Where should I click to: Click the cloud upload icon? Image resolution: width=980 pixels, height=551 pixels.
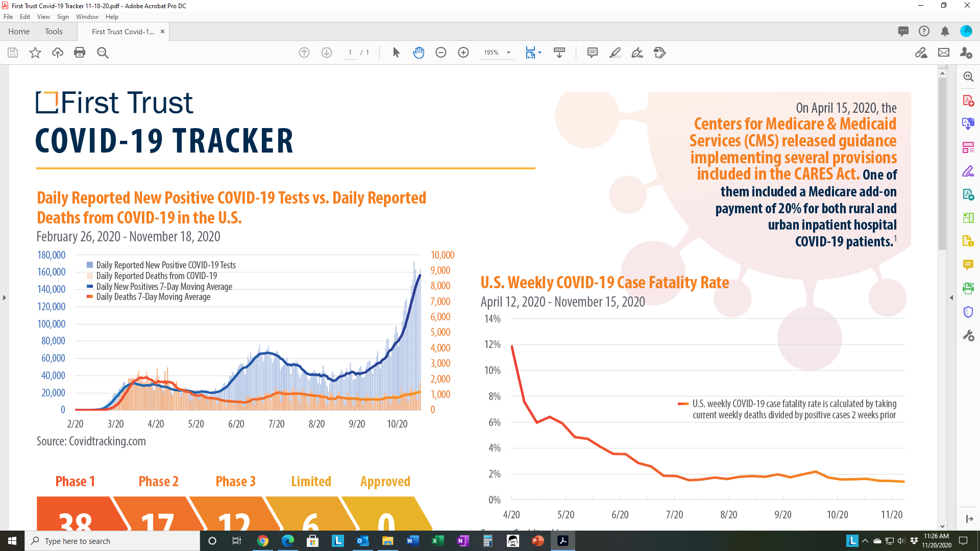[58, 53]
